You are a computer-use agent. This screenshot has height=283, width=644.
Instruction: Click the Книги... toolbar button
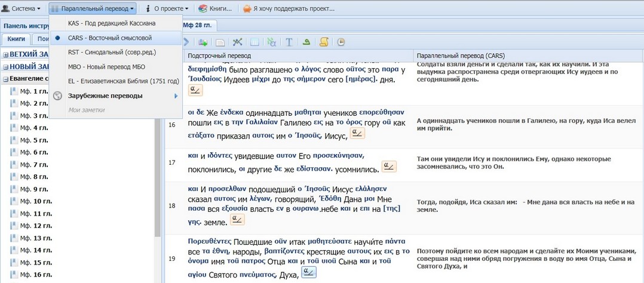pyautogui.click(x=215, y=8)
